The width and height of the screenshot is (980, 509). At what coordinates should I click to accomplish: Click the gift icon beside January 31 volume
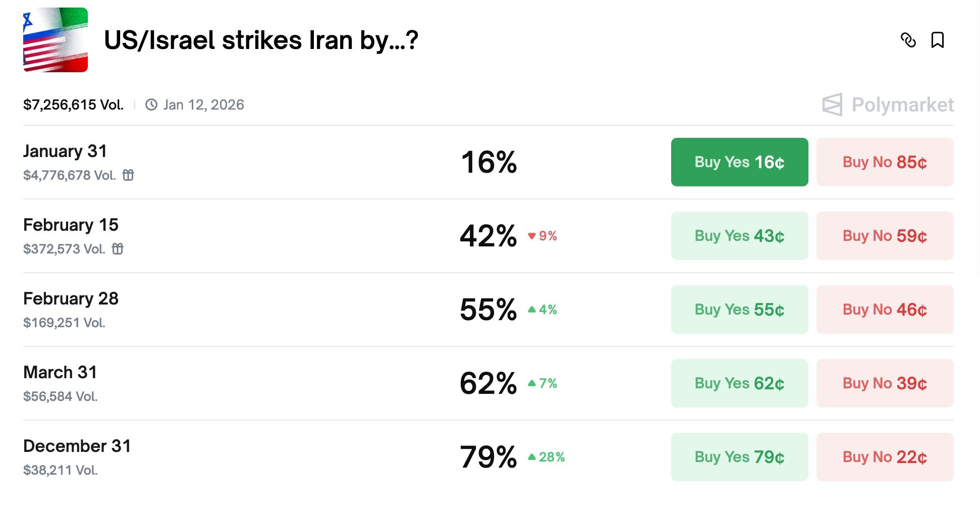pyautogui.click(x=128, y=176)
